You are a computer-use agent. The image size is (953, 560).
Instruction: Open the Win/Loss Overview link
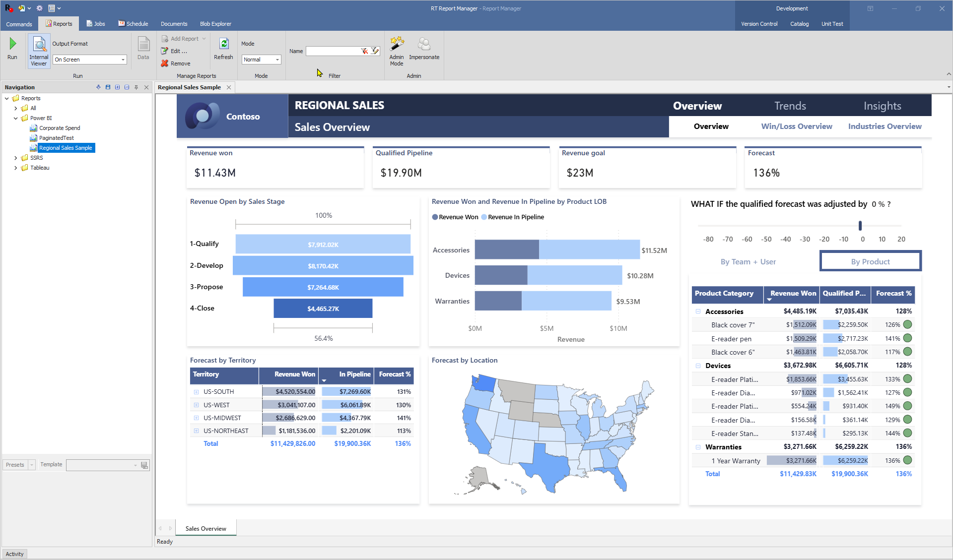(796, 126)
